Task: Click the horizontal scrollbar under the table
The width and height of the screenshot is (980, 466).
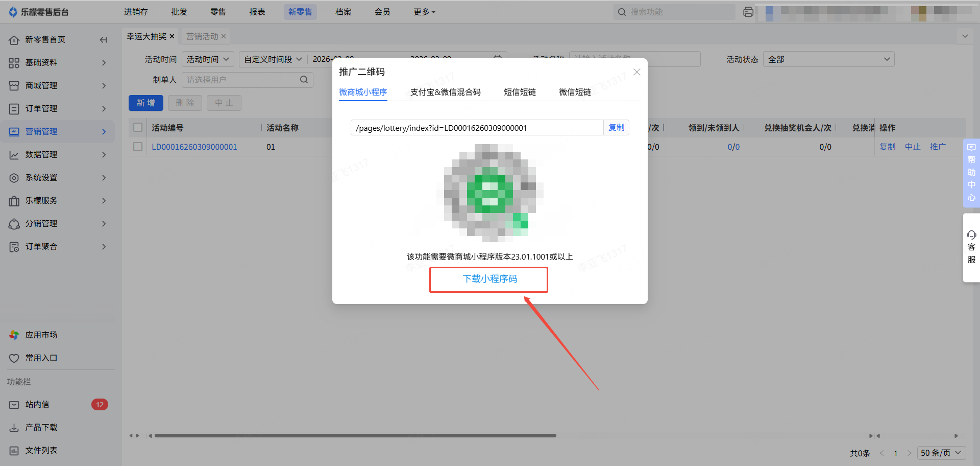Action: click(x=355, y=436)
